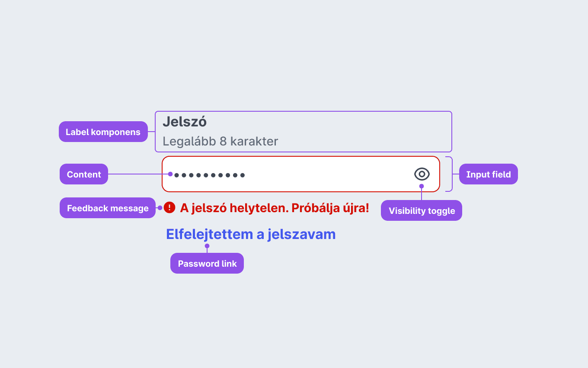The width and height of the screenshot is (588, 368).
Task: Focus the empty area of the password field
Action: point(329,174)
